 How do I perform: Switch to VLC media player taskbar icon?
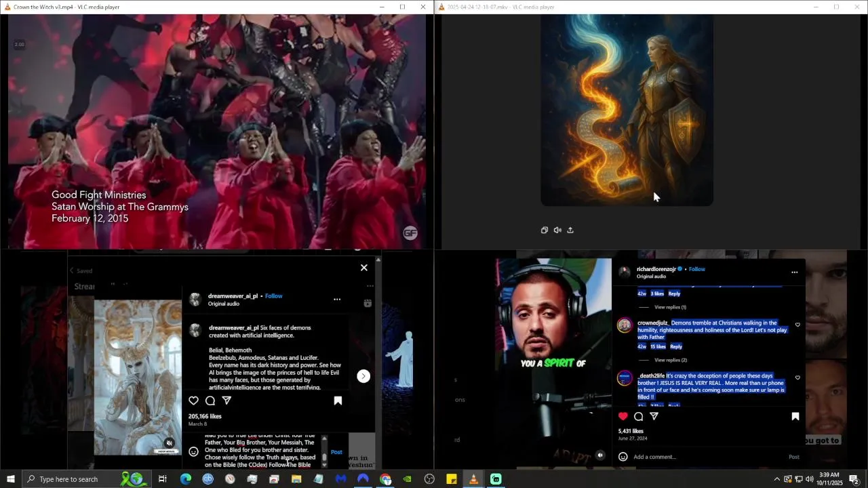(x=473, y=479)
